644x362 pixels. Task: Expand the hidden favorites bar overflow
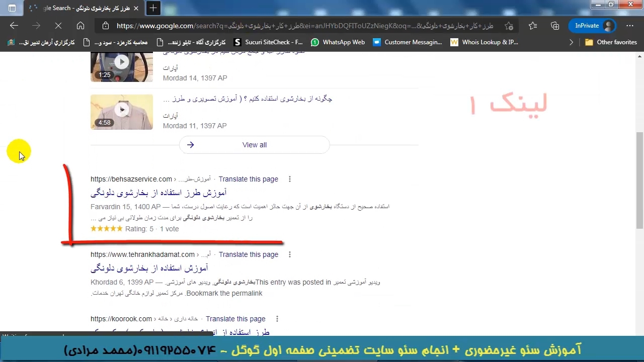[571, 42]
